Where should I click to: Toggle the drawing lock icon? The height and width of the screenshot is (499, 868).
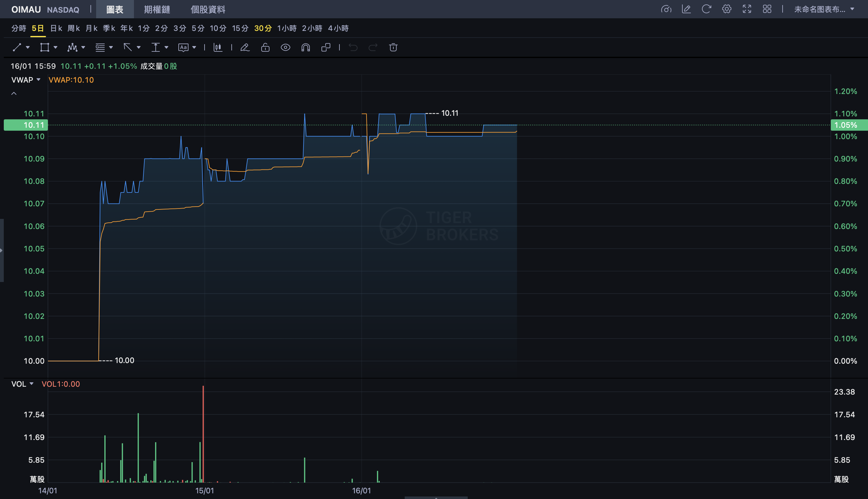point(265,47)
